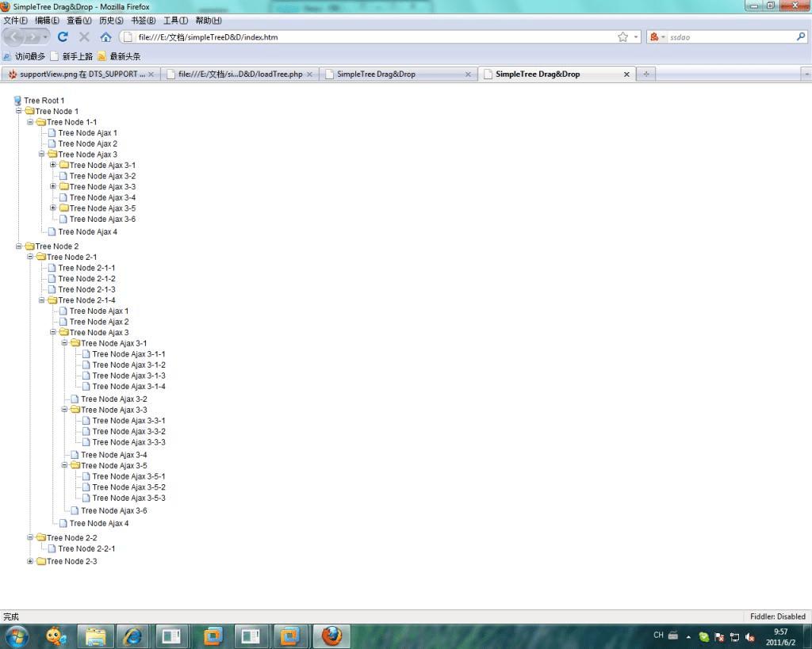This screenshot has height=649, width=812.
Task: Open Windows Start button
Action: [x=17, y=636]
